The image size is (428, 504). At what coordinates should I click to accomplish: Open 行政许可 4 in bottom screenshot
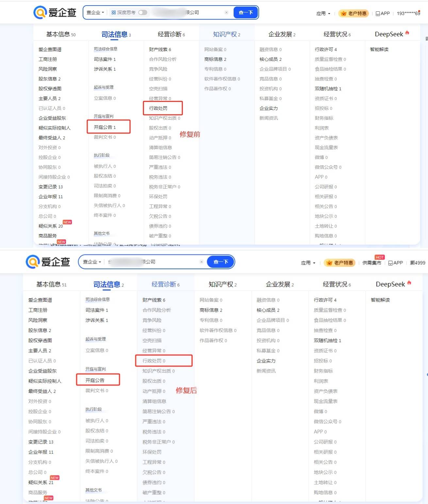click(325, 300)
